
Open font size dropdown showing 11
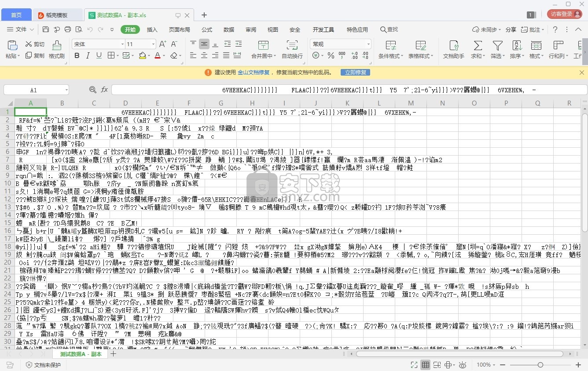point(153,44)
